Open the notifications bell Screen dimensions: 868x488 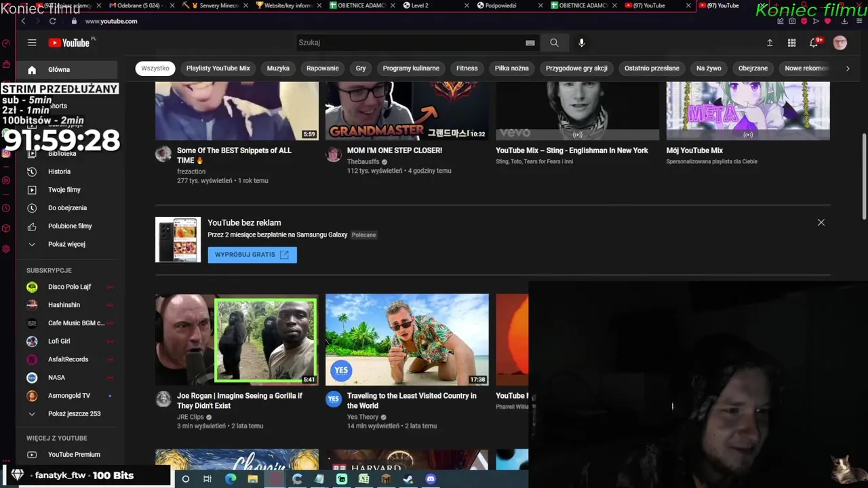click(814, 43)
